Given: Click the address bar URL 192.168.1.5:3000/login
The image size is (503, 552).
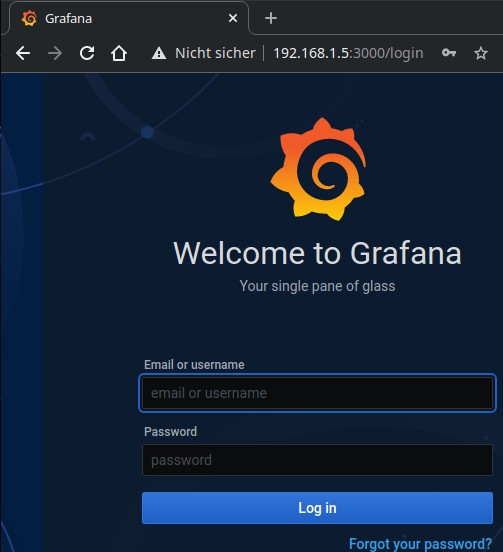Looking at the screenshot, I should pyautogui.click(x=348, y=54).
